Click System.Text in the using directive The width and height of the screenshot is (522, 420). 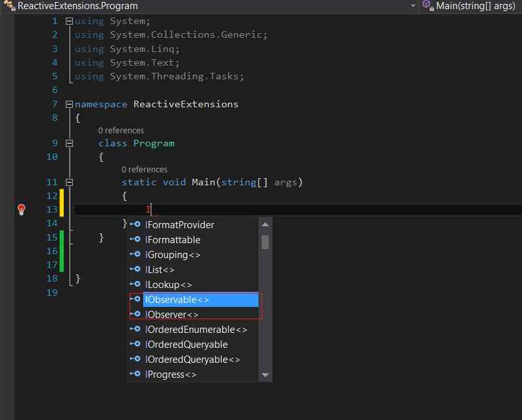142,62
